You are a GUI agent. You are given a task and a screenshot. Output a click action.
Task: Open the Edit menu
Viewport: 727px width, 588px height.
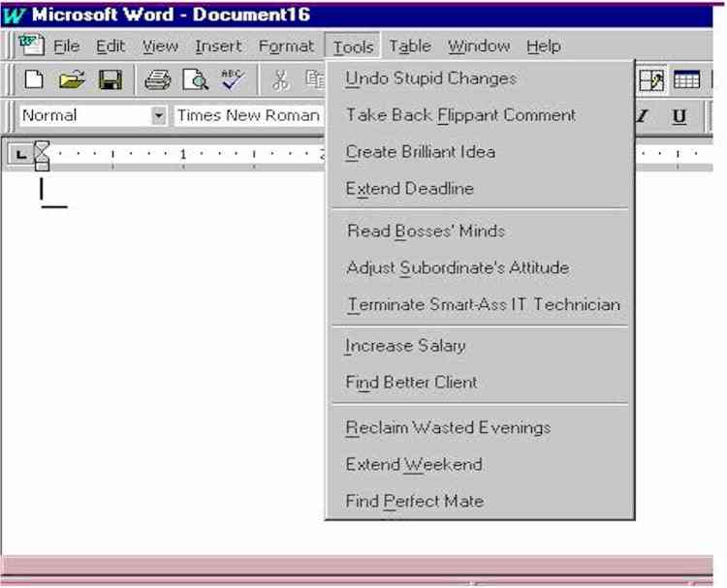(111, 46)
